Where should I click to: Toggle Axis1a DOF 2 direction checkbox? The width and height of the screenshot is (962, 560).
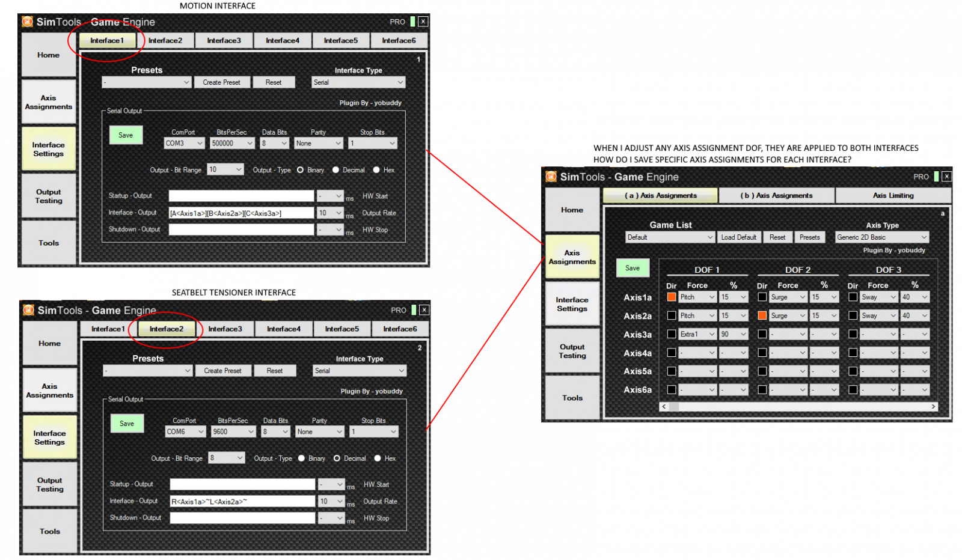pyautogui.click(x=762, y=297)
